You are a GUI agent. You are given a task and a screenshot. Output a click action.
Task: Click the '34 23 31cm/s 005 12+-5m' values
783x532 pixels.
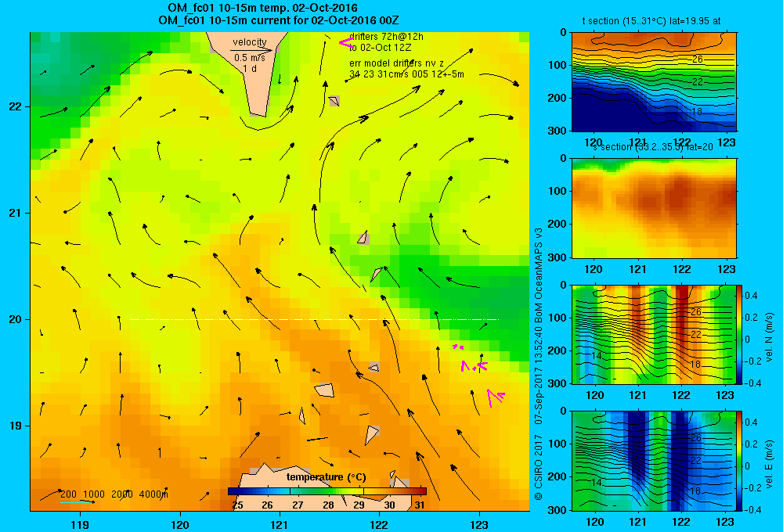point(406,74)
